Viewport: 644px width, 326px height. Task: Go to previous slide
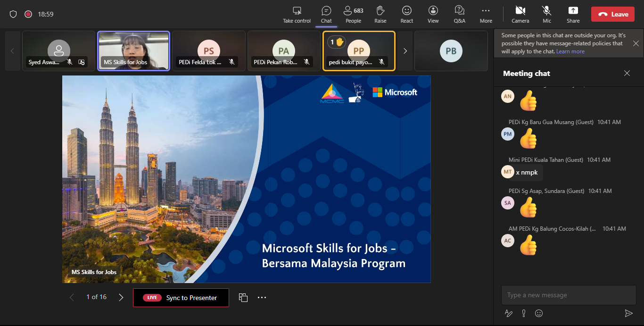click(x=72, y=297)
